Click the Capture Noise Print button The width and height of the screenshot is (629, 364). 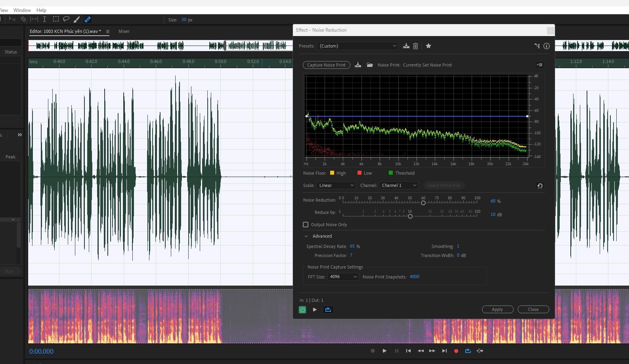tap(327, 65)
